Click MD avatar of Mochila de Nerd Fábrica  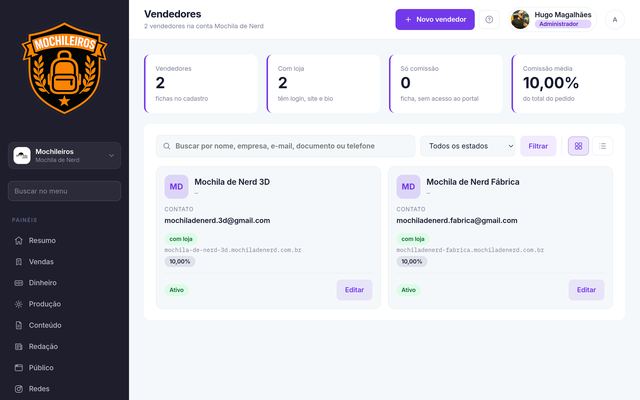pyautogui.click(x=408, y=187)
